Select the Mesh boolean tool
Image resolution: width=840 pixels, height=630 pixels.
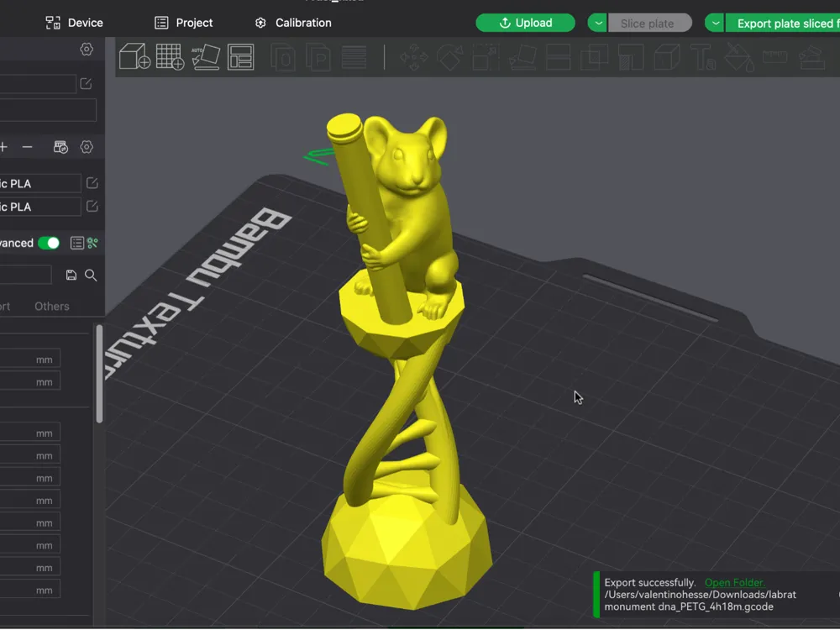pyautogui.click(x=594, y=57)
